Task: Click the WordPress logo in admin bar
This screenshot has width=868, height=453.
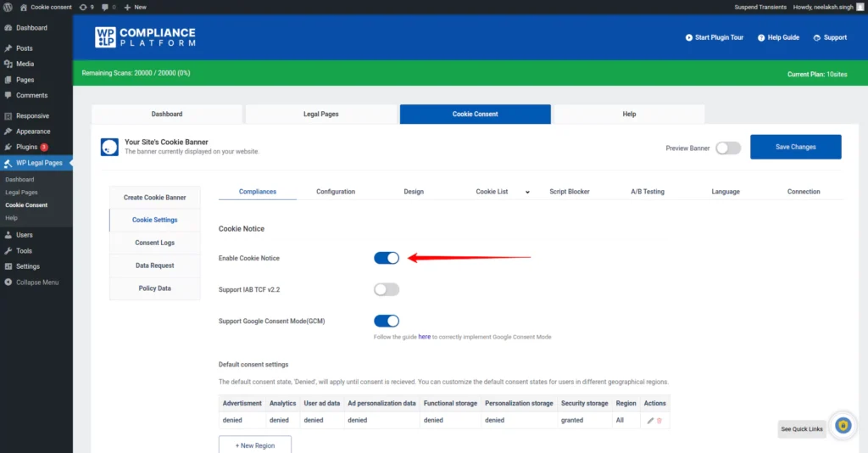Action: tap(8, 7)
